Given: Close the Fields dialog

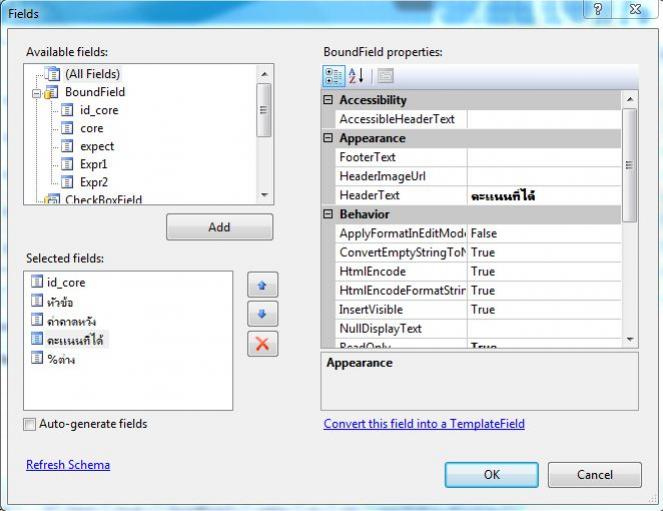Looking at the screenshot, I should click(x=635, y=9).
